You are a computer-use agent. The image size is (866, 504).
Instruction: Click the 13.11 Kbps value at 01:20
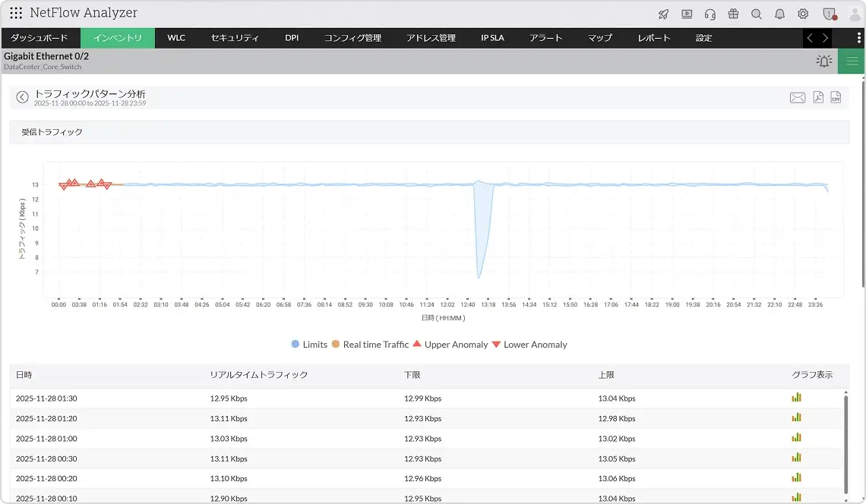tap(229, 418)
